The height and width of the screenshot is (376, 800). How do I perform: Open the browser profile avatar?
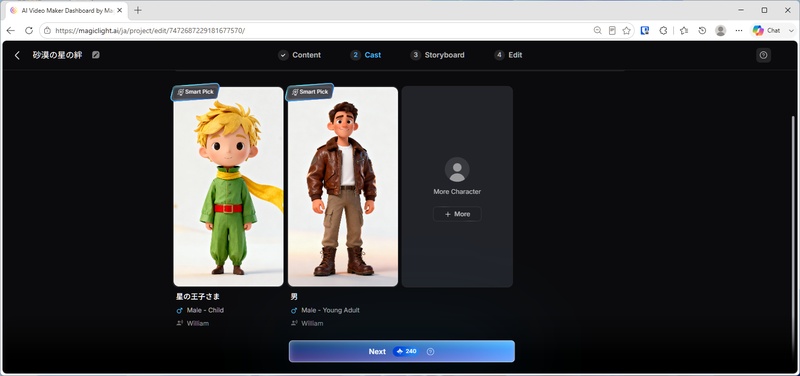point(720,31)
